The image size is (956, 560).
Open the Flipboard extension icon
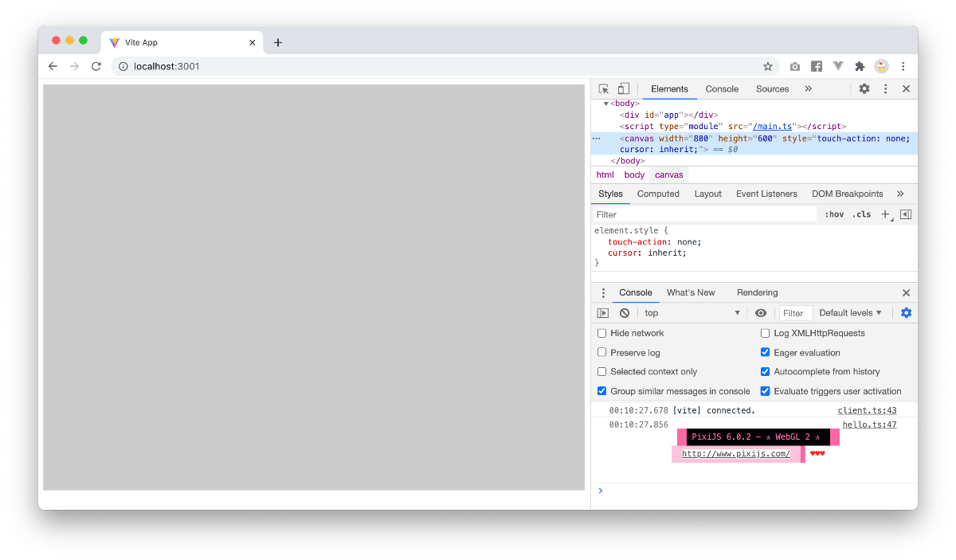(x=817, y=66)
